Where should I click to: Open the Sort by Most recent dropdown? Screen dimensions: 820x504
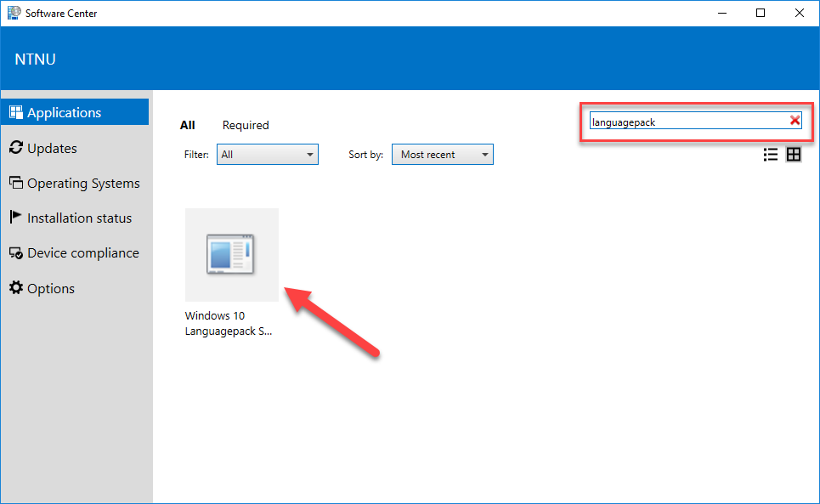[x=442, y=155]
